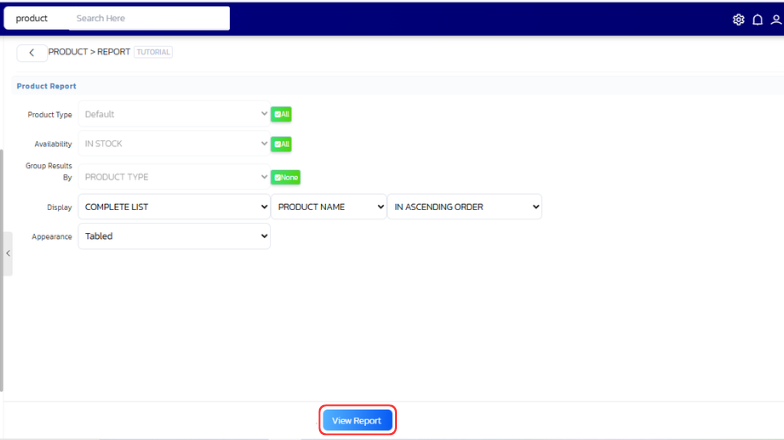Open the PRODUCT NAME sort dropdown

click(x=328, y=206)
